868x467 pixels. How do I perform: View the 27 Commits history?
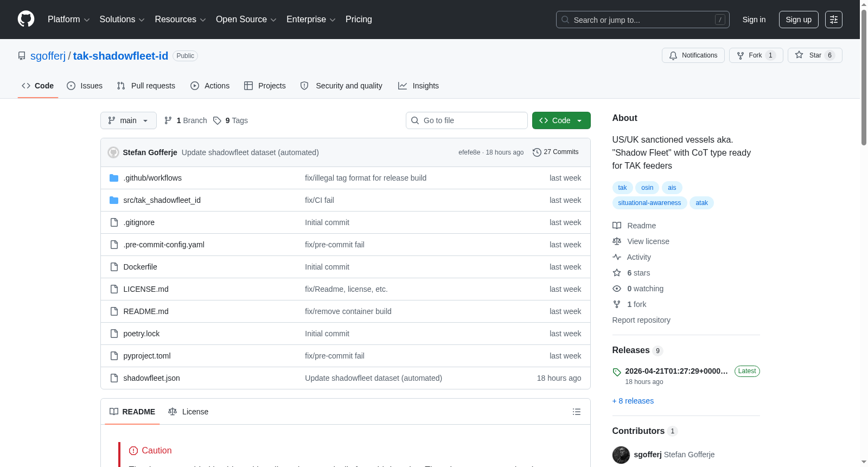556,152
